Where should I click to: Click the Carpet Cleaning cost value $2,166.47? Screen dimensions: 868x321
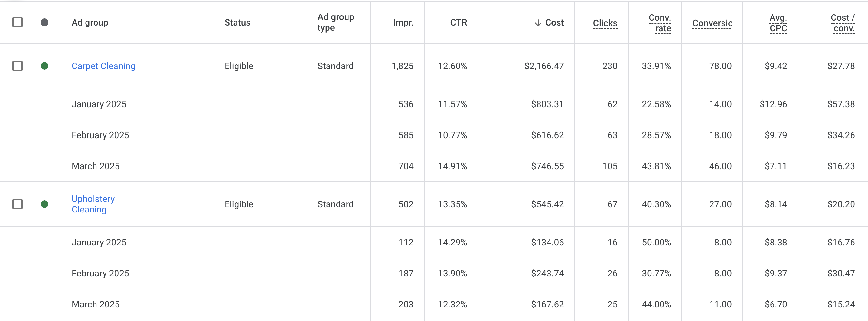click(544, 66)
